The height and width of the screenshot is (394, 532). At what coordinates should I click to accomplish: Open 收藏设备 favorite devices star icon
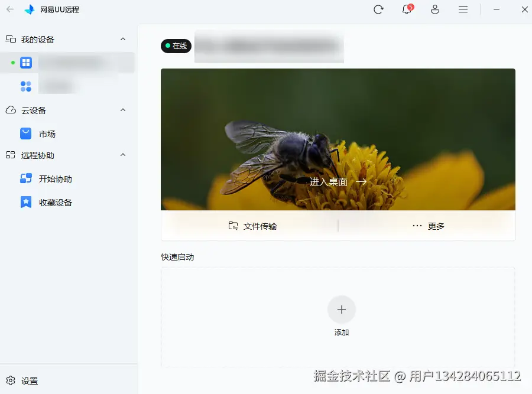(x=25, y=202)
